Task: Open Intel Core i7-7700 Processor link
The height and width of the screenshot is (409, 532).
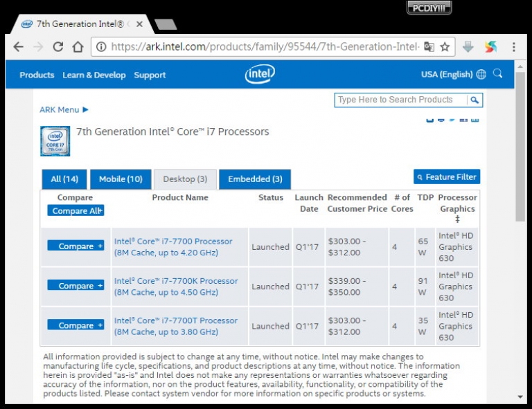Action: [x=173, y=247]
